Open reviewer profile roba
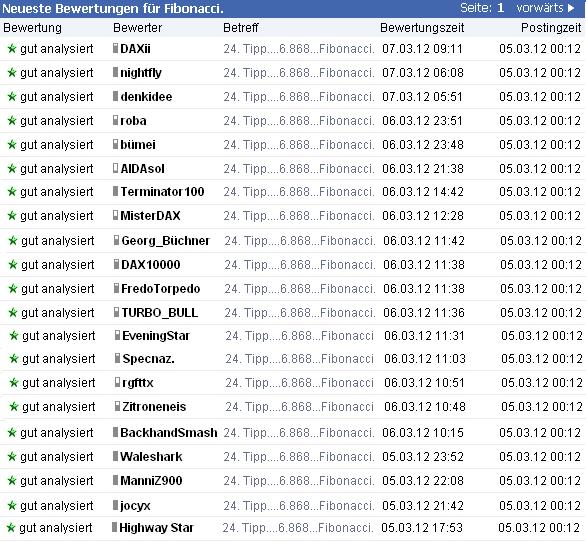Image resolution: width=586 pixels, height=542 pixels. [x=133, y=120]
